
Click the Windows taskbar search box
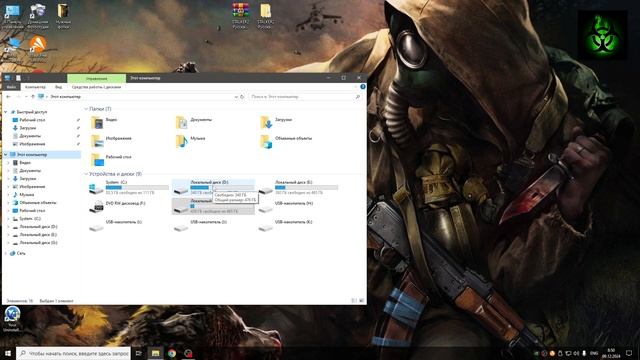(x=73, y=353)
